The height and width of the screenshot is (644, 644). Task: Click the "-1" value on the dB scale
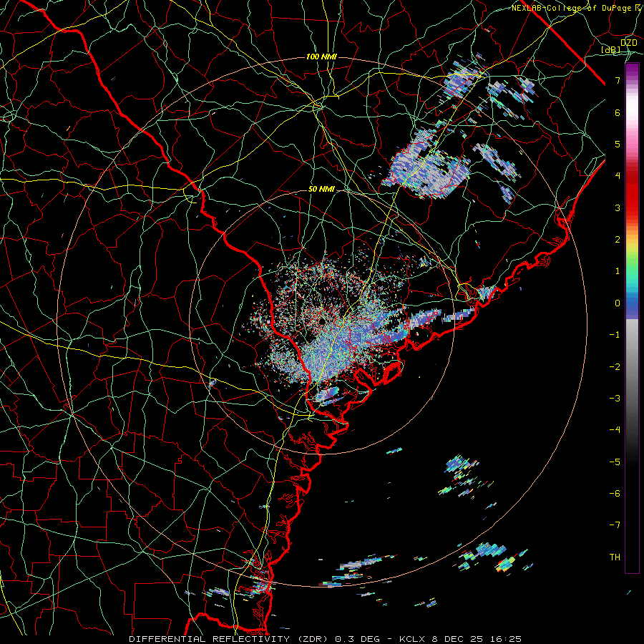(x=615, y=335)
